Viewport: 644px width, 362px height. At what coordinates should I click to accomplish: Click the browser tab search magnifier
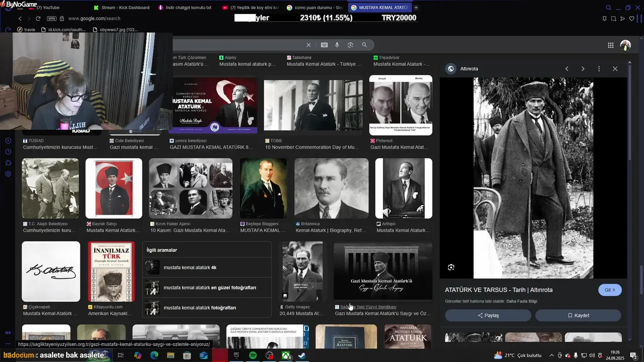(x=608, y=8)
